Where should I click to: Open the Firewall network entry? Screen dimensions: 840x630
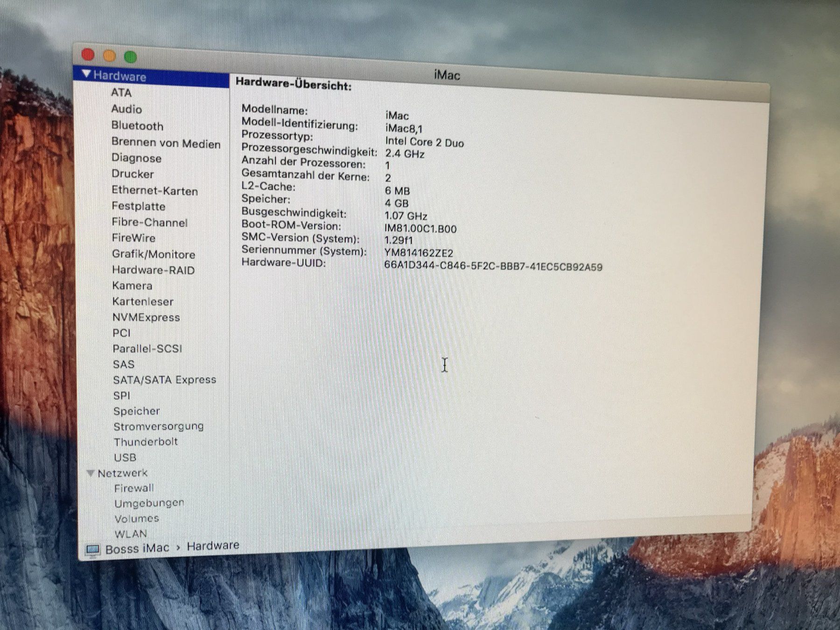[134, 488]
